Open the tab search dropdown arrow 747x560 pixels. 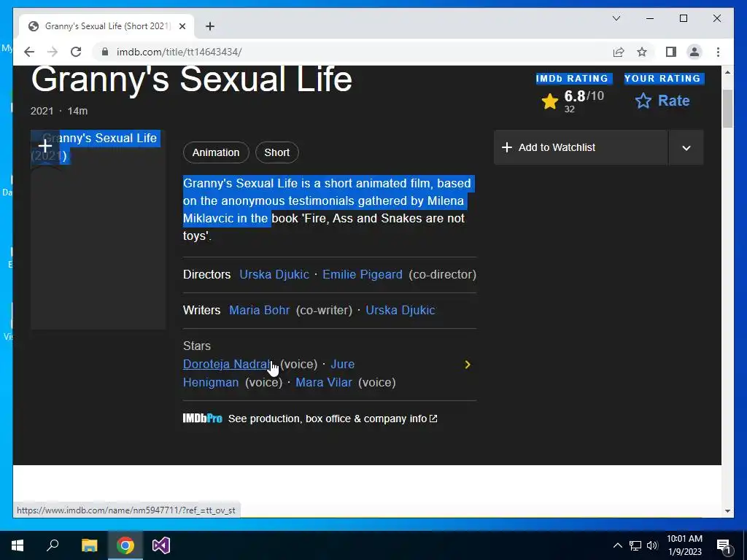pyautogui.click(x=616, y=18)
